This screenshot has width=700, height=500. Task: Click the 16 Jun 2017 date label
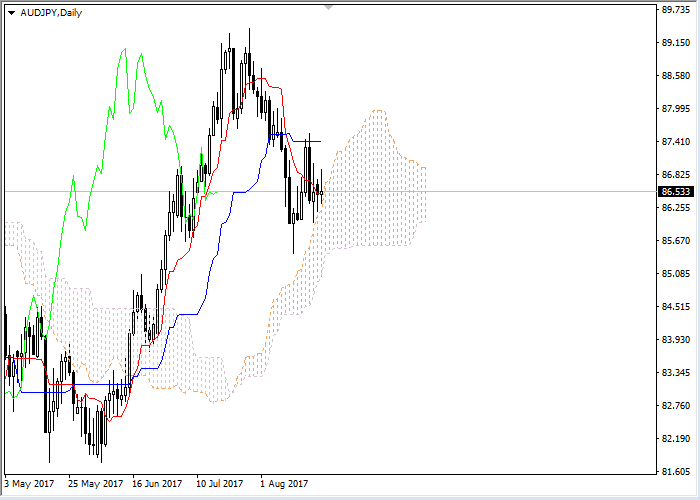pos(158,483)
